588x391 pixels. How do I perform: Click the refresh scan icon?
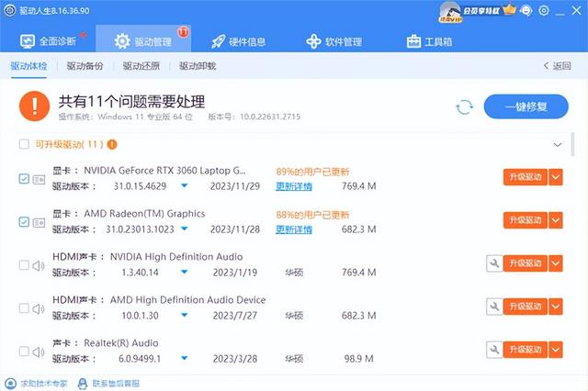(464, 107)
